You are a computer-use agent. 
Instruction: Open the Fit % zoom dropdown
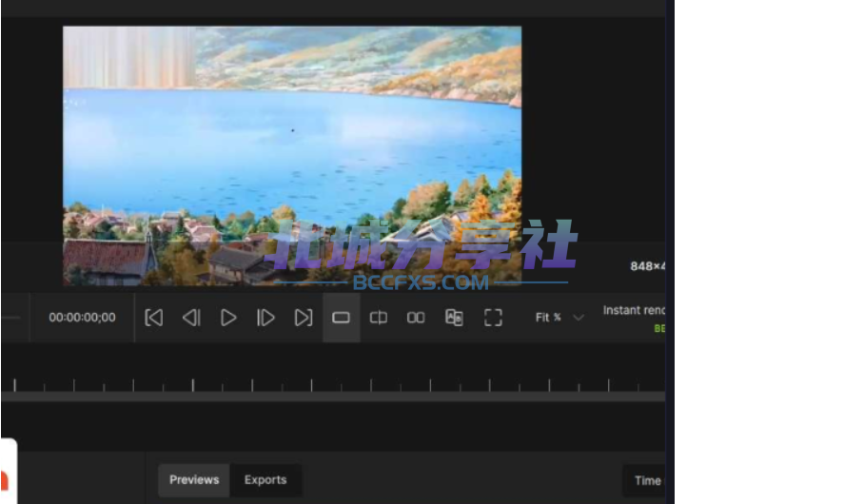click(559, 318)
